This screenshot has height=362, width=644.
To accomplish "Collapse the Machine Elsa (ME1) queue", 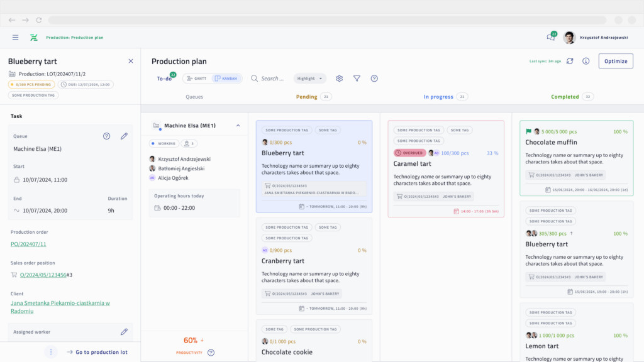I will click(x=238, y=125).
